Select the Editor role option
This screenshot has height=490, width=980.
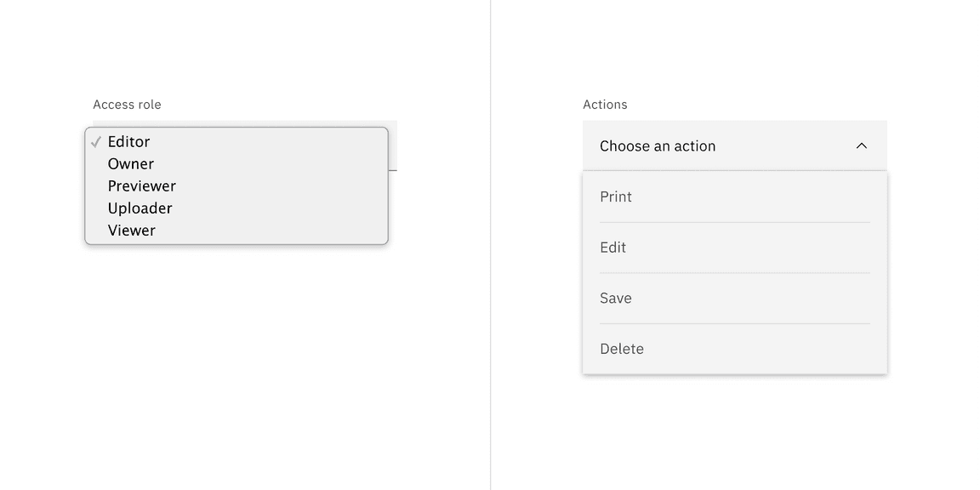[129, 142]
